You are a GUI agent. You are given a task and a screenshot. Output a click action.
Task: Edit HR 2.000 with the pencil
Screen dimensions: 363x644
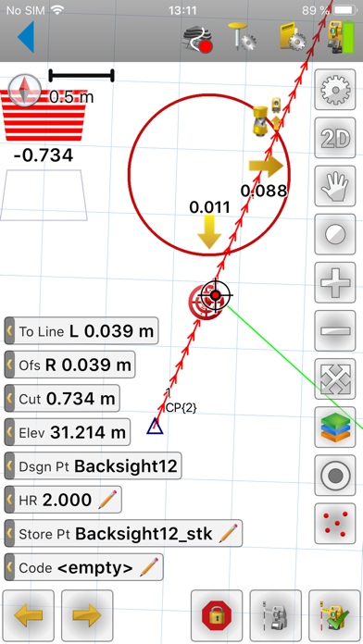coord(107,500)
